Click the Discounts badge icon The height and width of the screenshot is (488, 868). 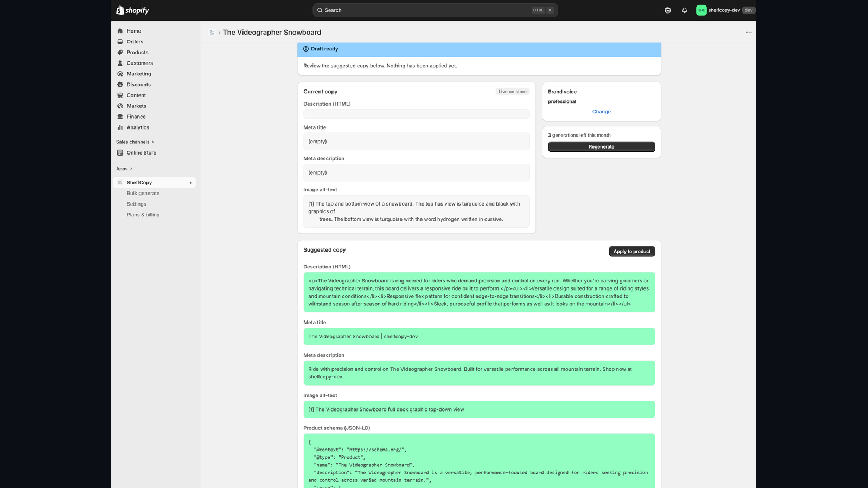pos(120,85)
